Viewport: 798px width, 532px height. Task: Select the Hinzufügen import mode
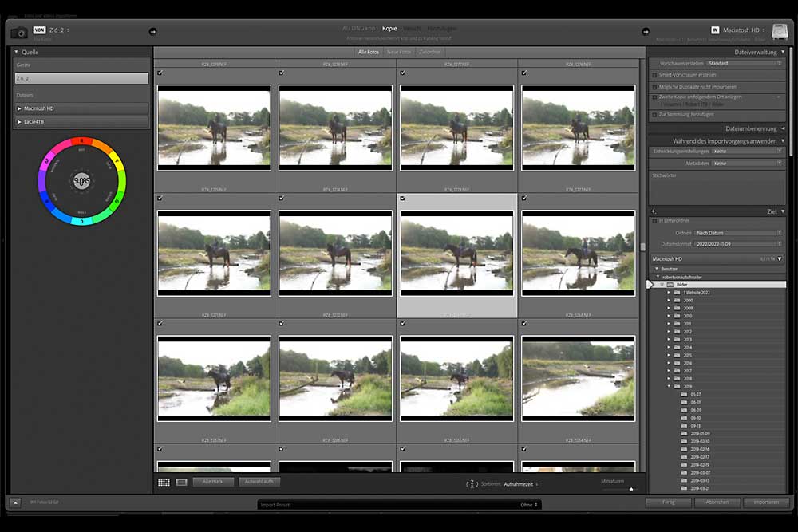point(441,29)
